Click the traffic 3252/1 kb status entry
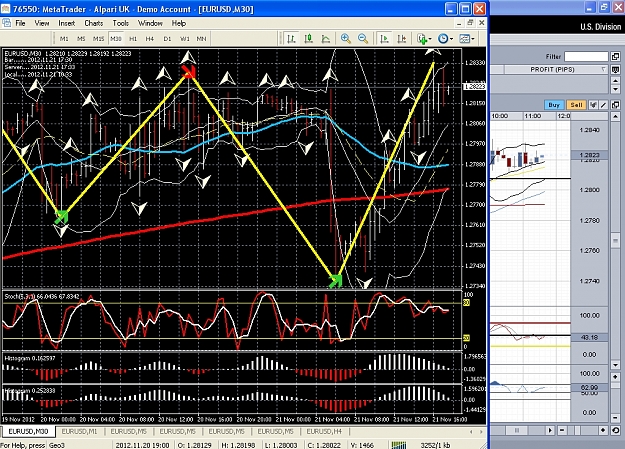The image size is (625, 449). point(435,445)
